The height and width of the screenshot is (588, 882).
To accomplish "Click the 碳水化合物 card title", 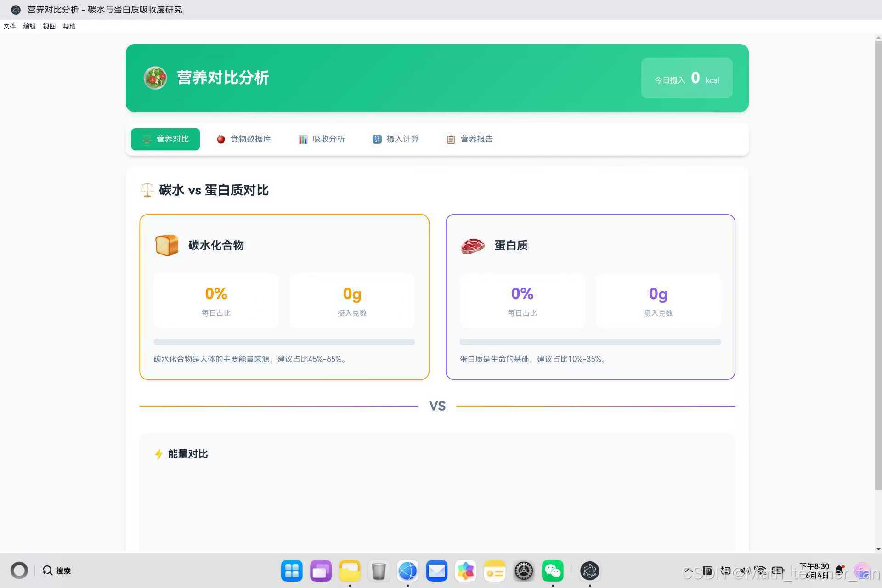I will point(216,245).
